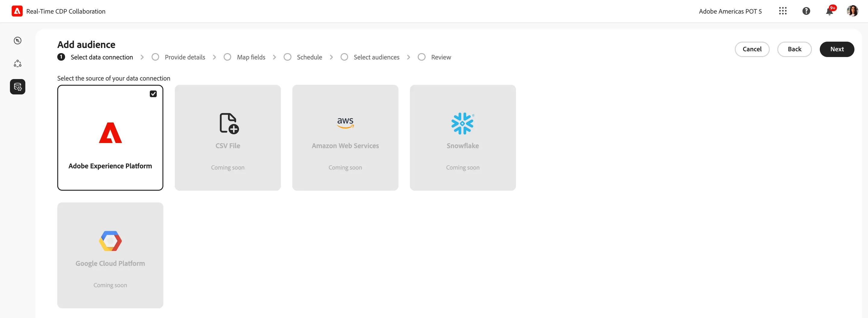This screenshot has height=318, width=868.
Task: Click the AWS logo icon
Action: coord(345,123)
